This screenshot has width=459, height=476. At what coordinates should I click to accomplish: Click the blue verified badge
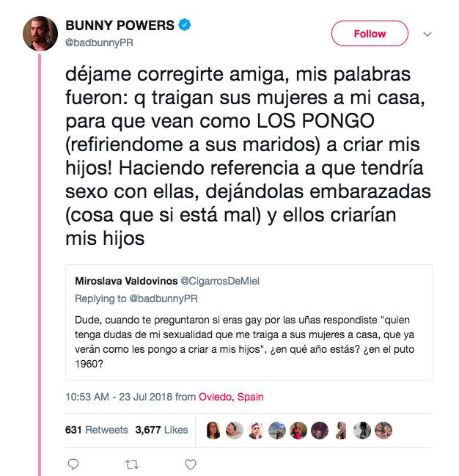pos(186,26)
